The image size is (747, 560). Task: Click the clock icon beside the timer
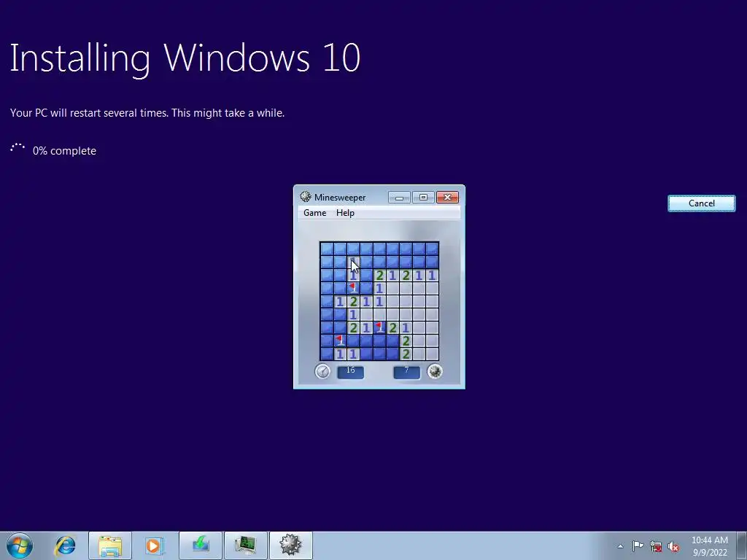(x=322, y=371)
